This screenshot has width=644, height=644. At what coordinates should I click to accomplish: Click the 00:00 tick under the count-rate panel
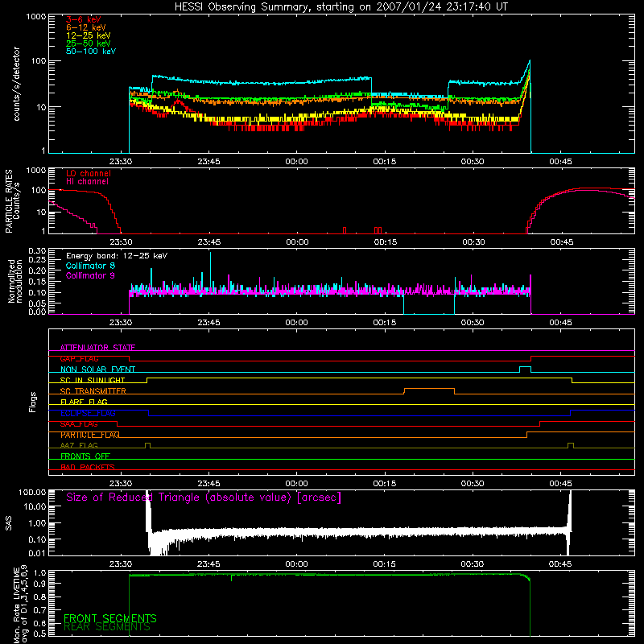point(296,162)
